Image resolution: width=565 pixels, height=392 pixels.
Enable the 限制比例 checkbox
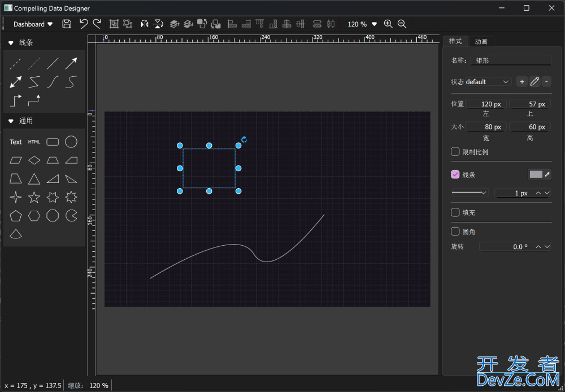(x=455, y=152)
